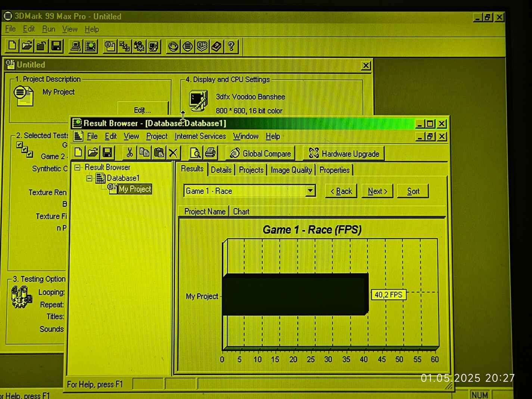Open the Edit menu in 3DMark main window
Screen dimensions: 532x399
tap(29, 29)
